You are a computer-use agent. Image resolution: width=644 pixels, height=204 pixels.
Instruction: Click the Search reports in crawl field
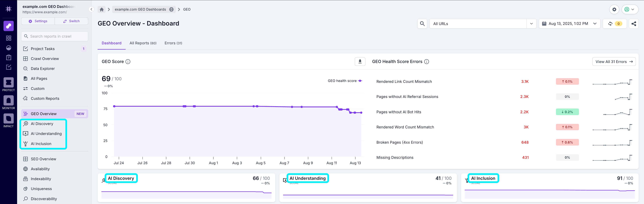coord(55,36)
